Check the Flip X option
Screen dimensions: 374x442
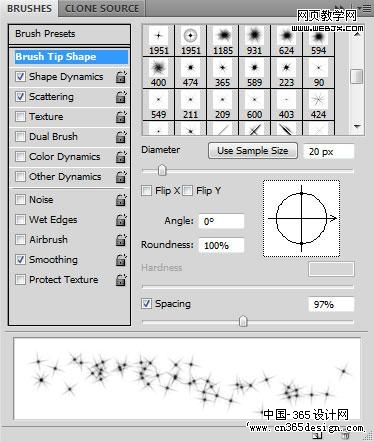146,191
